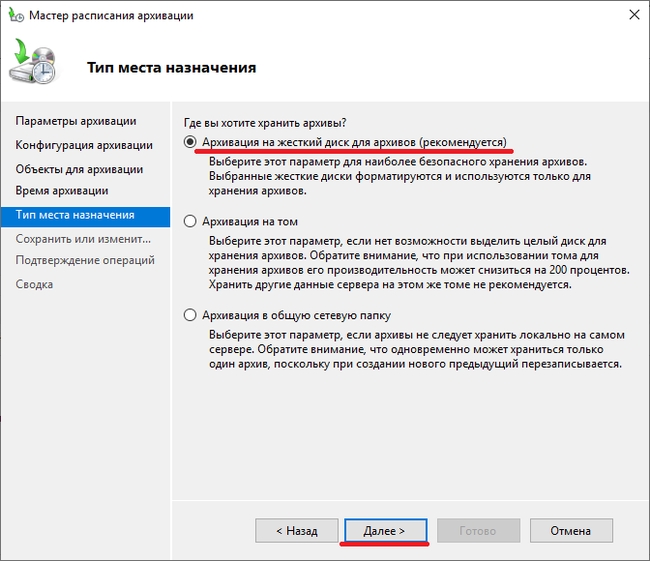The image size is (650, 561).
Task: Click the backup schedule header icon
Action: (x=38, y=63)
